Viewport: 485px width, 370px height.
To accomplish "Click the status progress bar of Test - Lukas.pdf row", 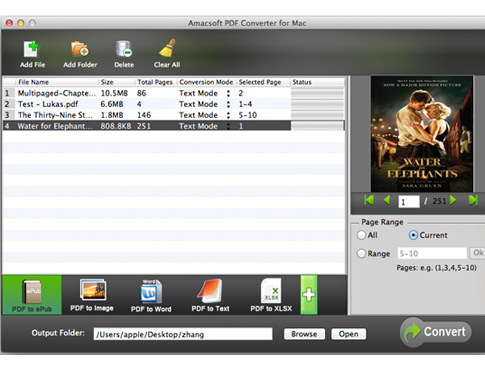I will tap(317, 104).
